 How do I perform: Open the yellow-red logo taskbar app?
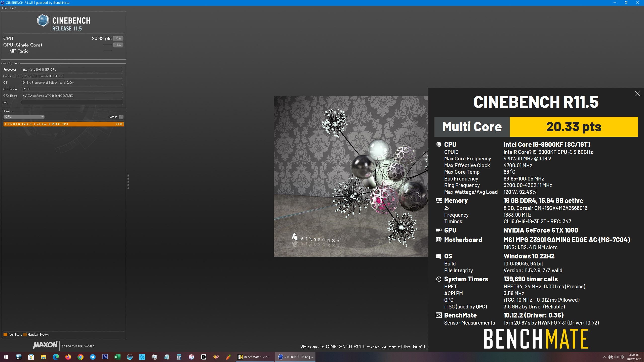pyautogui.click(x=216, y=357)
